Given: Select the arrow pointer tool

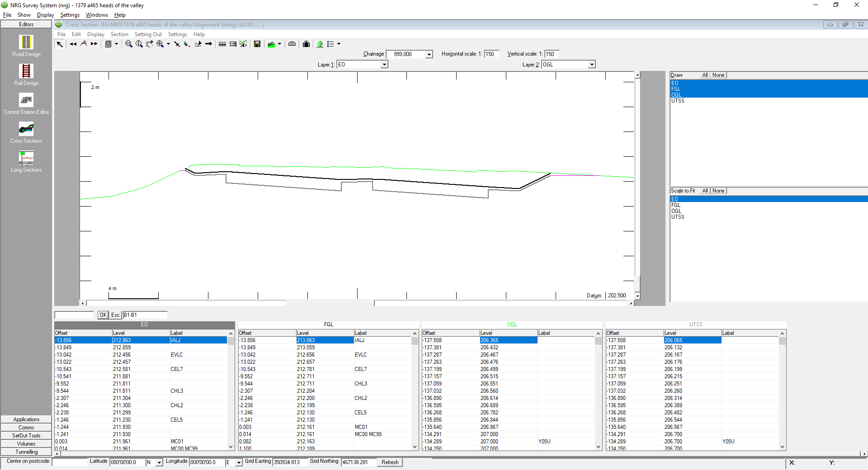Looking at the screenshot, I should (60, 44).
